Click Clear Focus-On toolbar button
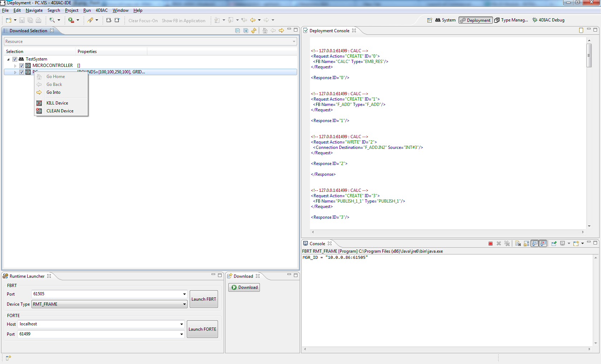The image size is (601, 364). tap(143, 21)
